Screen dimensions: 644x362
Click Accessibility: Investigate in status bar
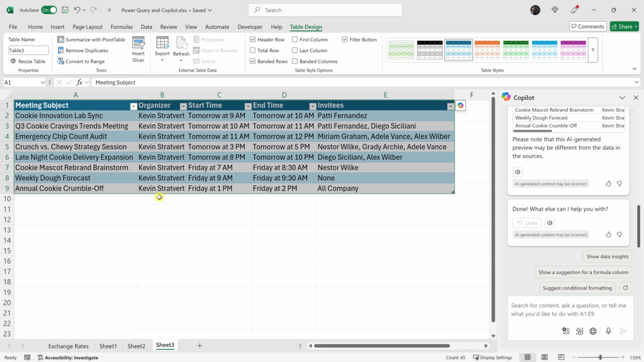[x=68, y=358]
